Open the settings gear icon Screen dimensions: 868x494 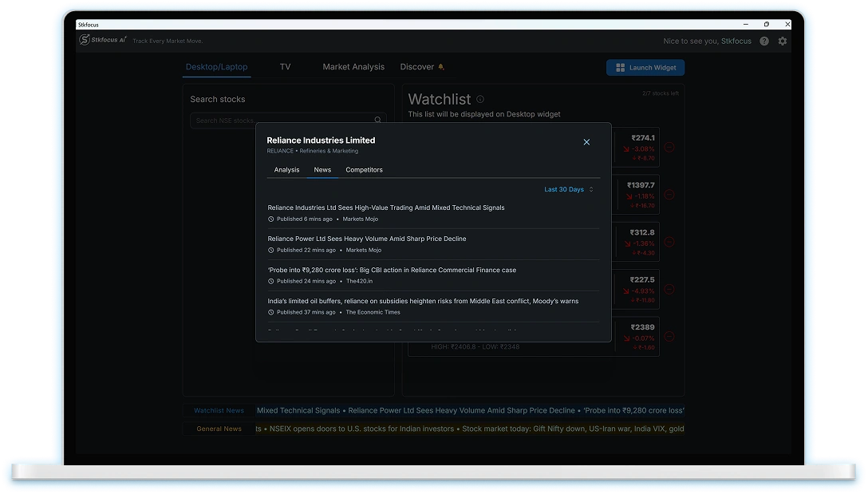coord(782,41)
